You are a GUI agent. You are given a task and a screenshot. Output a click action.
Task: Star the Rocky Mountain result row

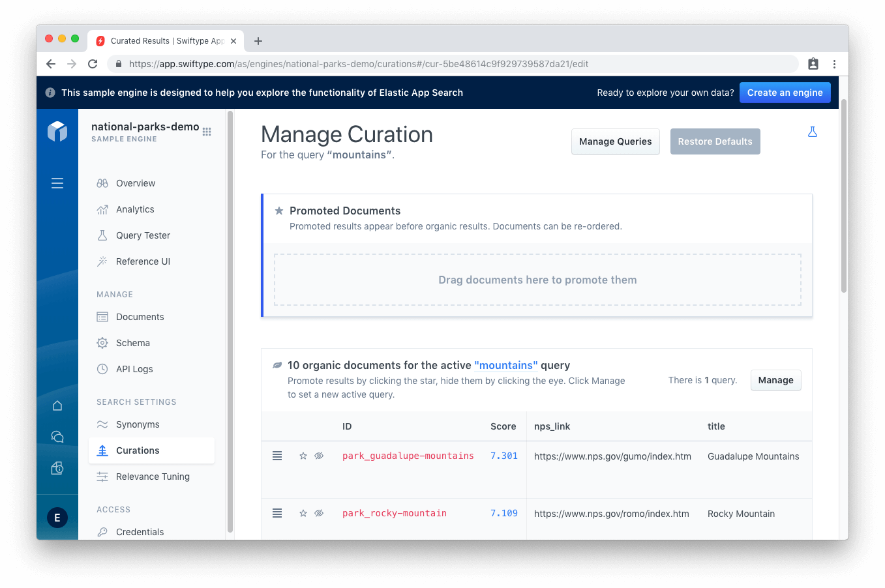click(x=303, y=513)
